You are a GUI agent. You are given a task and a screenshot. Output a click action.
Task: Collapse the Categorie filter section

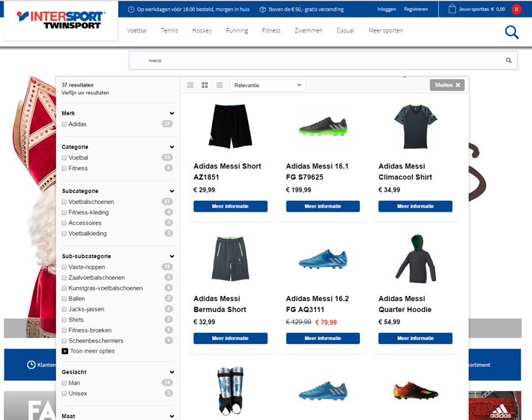172,147
